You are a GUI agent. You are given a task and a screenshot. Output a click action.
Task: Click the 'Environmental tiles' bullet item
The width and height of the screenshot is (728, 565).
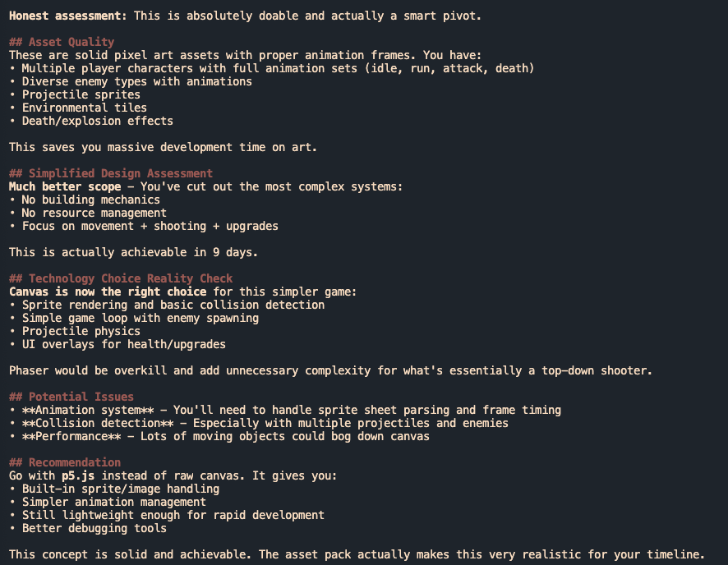[84, 108]
